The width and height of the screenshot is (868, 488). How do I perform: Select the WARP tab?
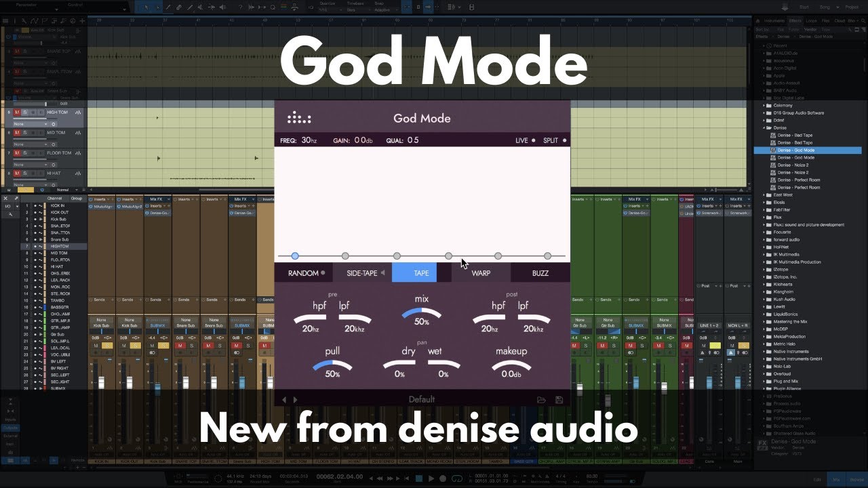[x=481, y=273]
